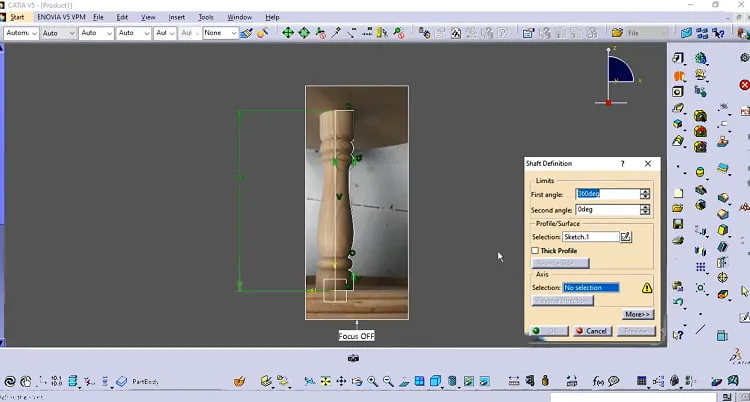Click the New document icon in right toolbar
The height and width of the screenshot is (402, 750).
tap(678, 194)
